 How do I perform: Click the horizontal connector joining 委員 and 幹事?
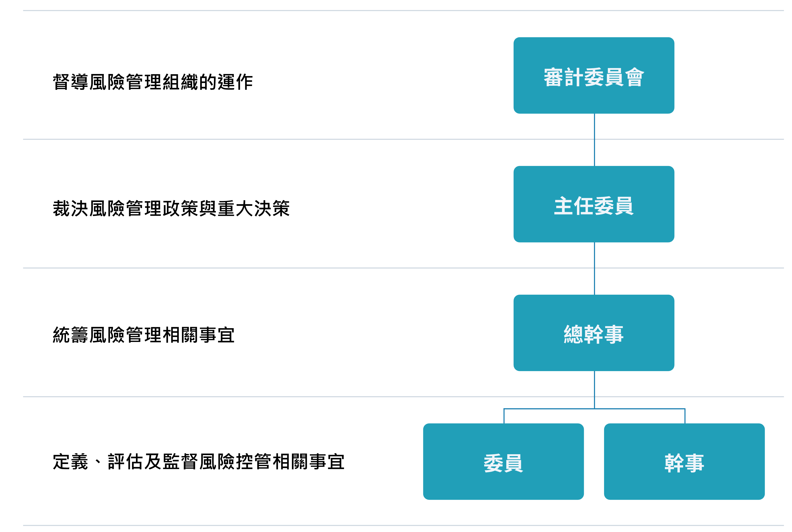pos(594,409)
